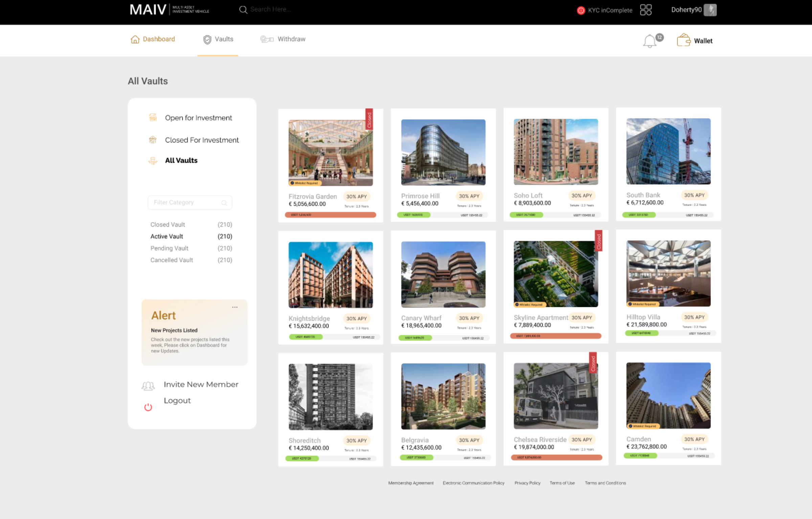
Task: Click the Vaults shield icon
Action: [x=207, y=40]
